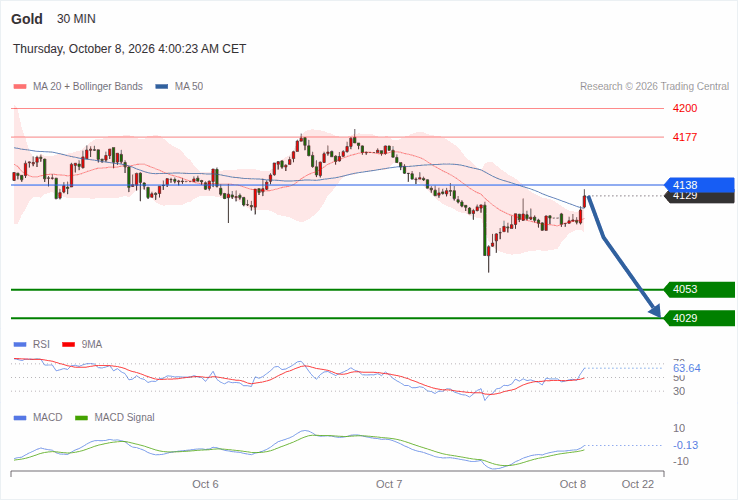Click the MA 50 legend color swatch

162,87
